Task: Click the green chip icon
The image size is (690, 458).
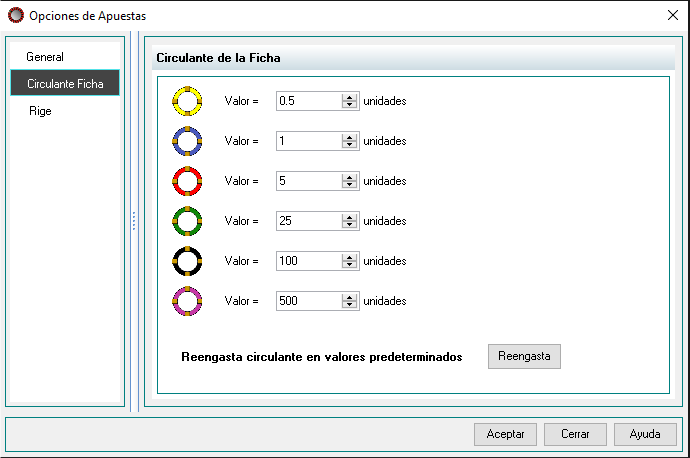Action: 187,221
